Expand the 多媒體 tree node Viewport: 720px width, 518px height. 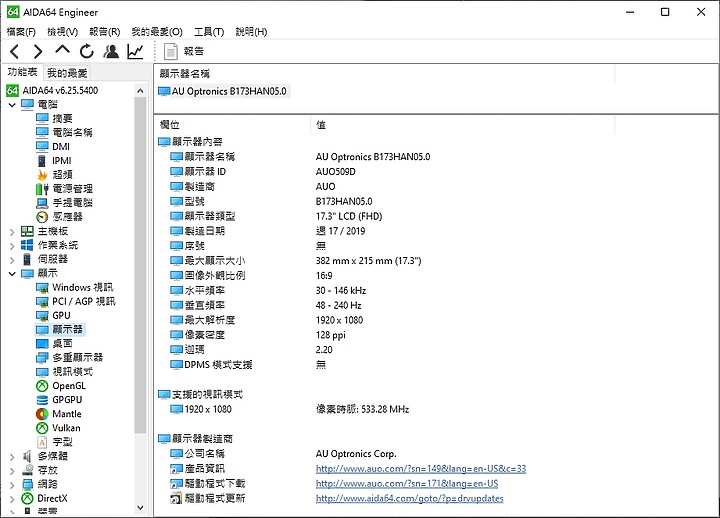pyautogui.click(x=12, y=457)
